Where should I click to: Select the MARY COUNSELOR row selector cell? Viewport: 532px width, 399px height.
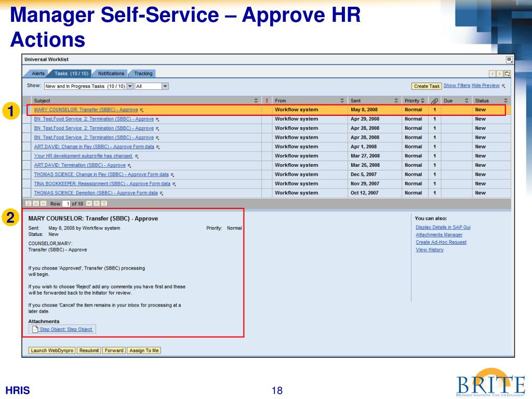27,110
